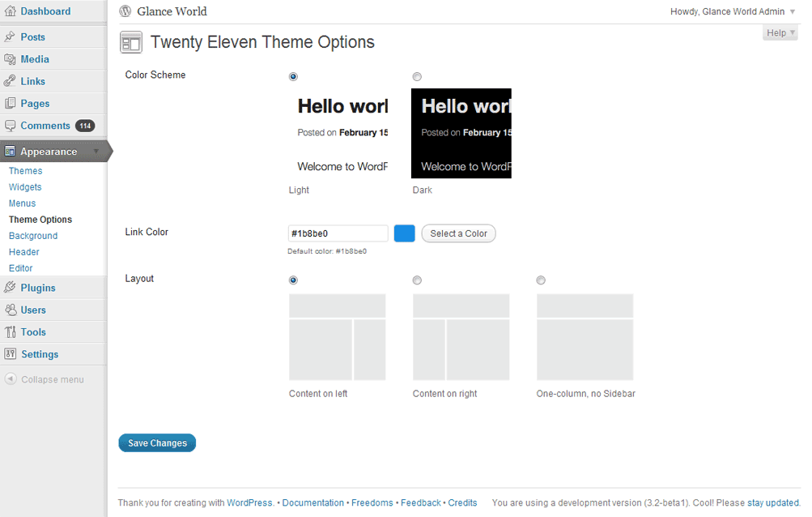Click the Default color #1b8be0 value
812x517 pixels.
351,251
